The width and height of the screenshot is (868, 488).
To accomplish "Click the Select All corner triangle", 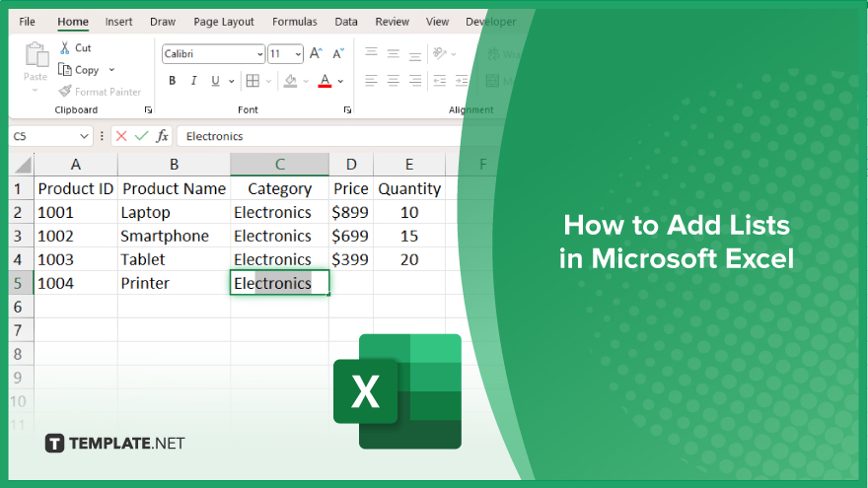I will (x=23, y=165).
